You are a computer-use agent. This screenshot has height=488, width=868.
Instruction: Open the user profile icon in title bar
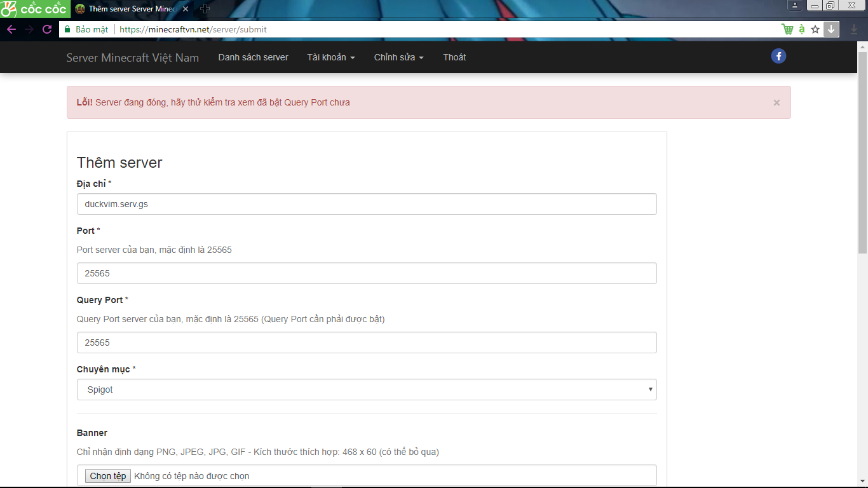click(796, 5)
